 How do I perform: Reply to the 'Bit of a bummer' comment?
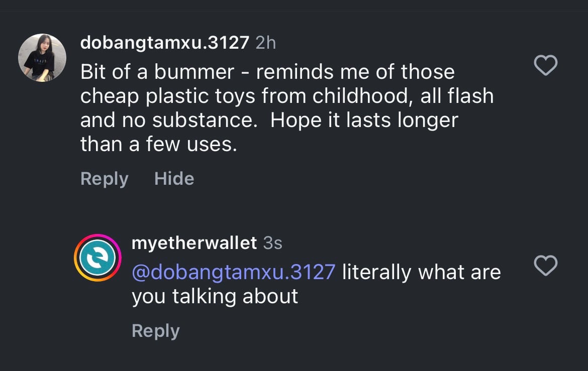104,179
